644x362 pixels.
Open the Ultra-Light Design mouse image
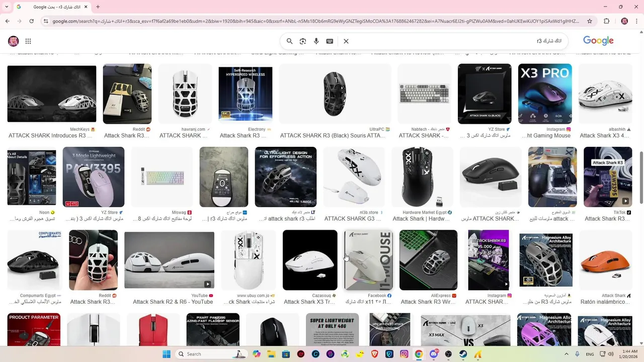285,177
